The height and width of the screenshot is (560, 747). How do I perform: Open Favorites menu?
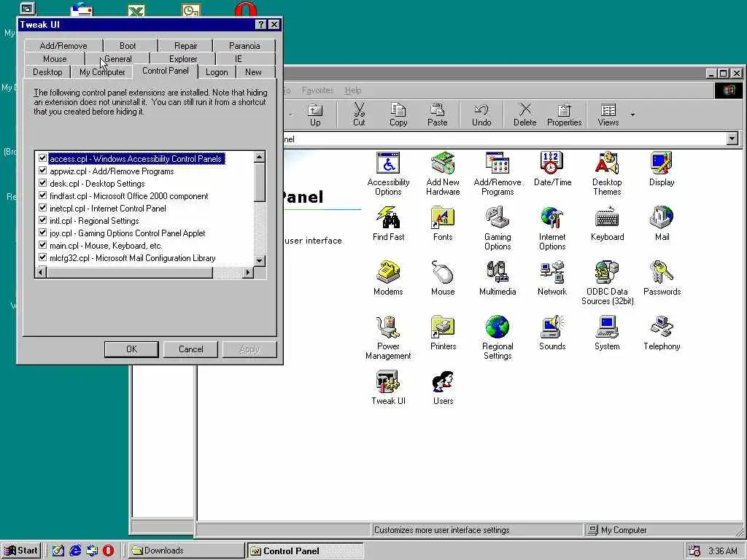point(318,90)
